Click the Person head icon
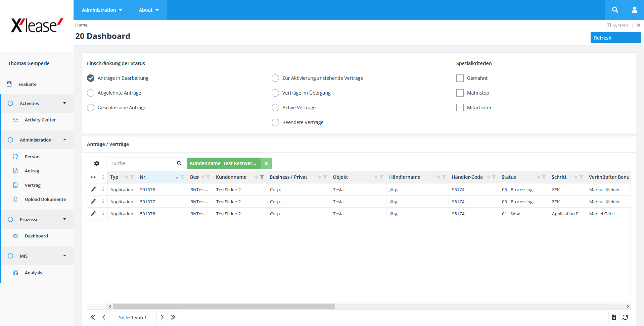This screenshot has width=644, height=326. point(15,157)
